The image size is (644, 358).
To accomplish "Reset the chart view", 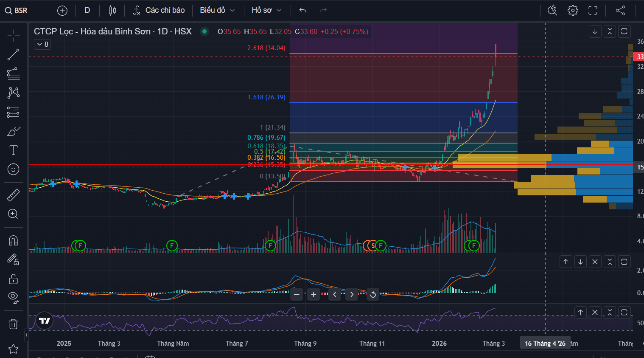I will pyautogui.click(x=373, y=294).
